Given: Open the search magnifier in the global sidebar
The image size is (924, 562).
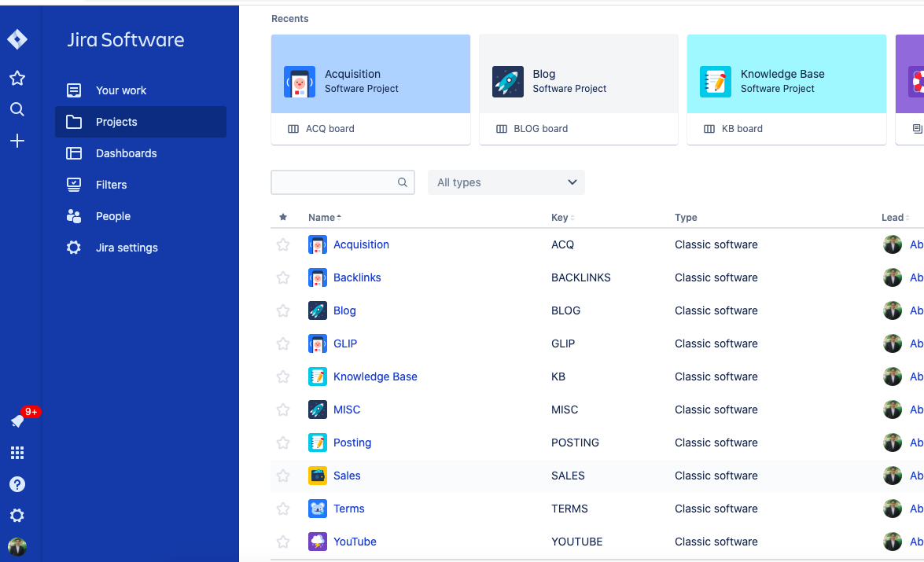Looking at the screenshot, I should click(17, 109).
